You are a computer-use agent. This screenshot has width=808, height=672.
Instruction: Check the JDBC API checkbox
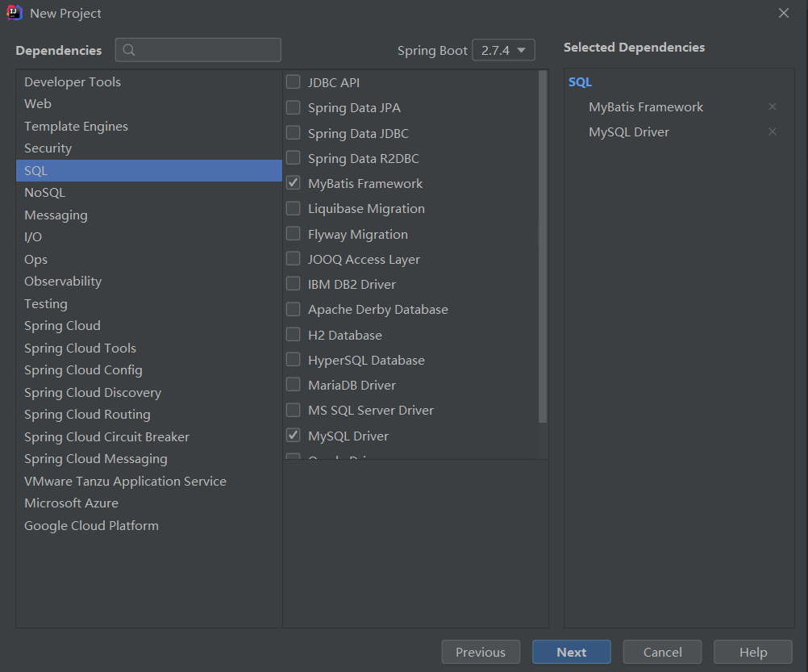pos(294,82)
